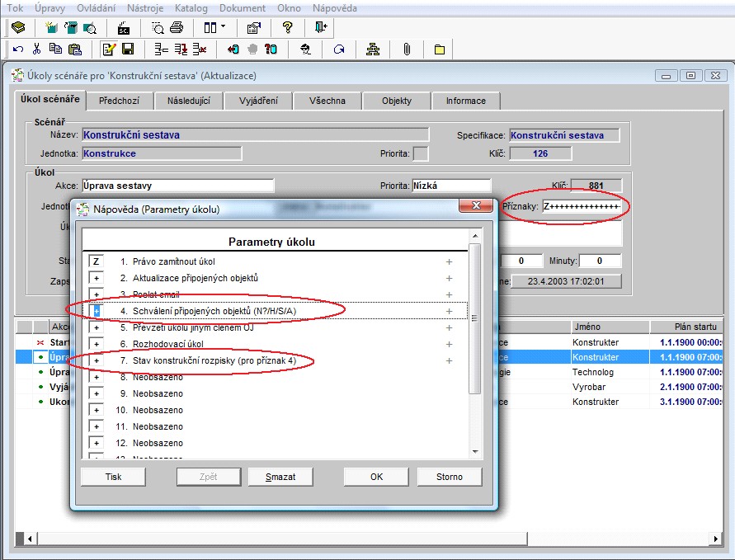Viewport: 735px width, 560px height.
Task: Toggle the box for Schválení připojených objektů
Action: [96, 311]
